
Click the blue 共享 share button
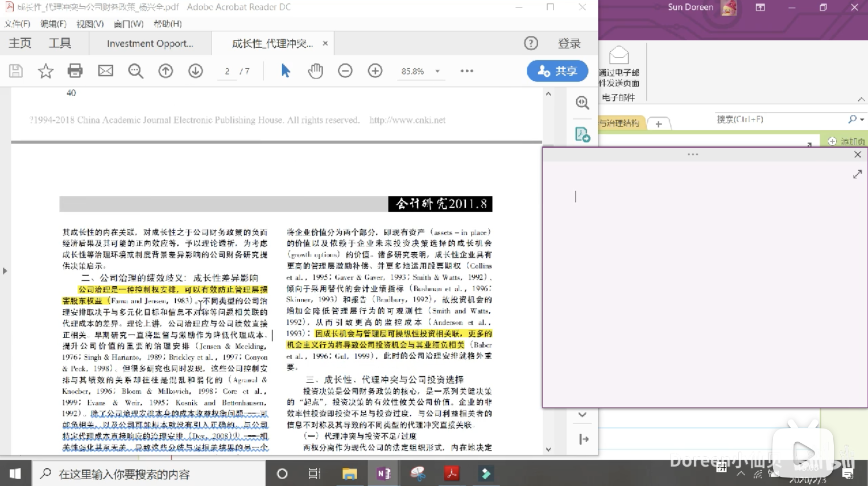(557, 71)
